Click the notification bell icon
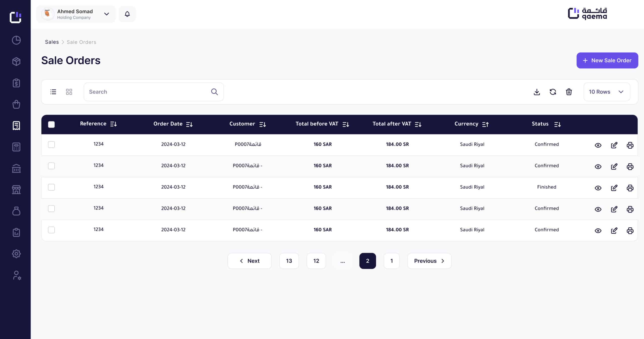 (127, 14)
